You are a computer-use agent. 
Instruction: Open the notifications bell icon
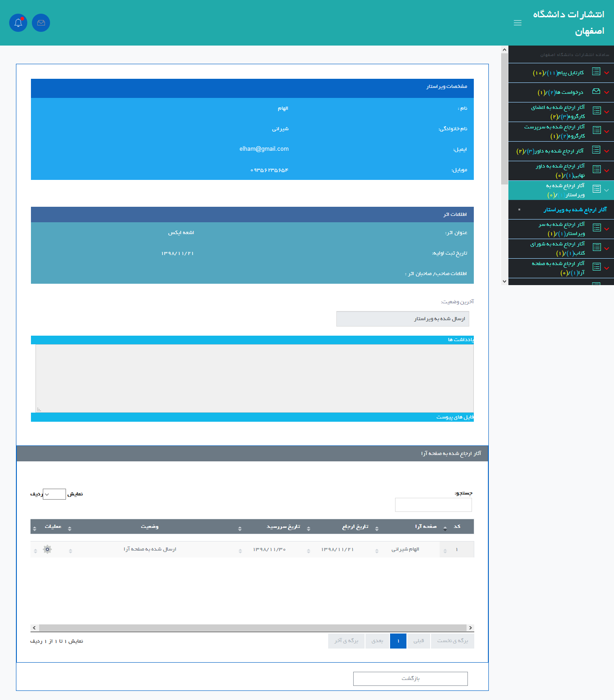(x=18, y=23)
